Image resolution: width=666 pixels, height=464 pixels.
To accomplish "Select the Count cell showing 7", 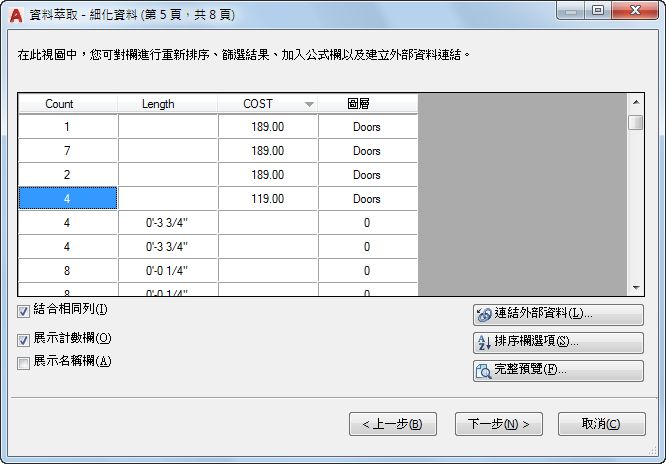I will coord(68,150).
